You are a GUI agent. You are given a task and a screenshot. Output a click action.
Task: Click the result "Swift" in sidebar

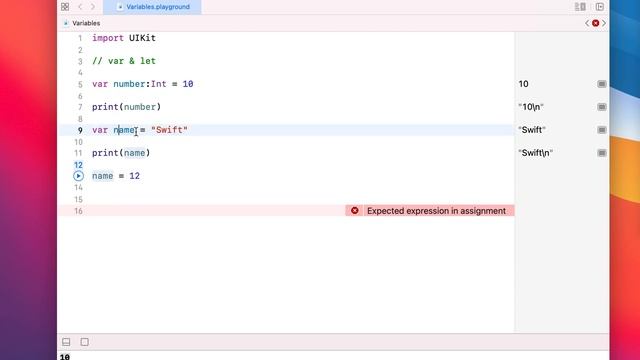532,130
